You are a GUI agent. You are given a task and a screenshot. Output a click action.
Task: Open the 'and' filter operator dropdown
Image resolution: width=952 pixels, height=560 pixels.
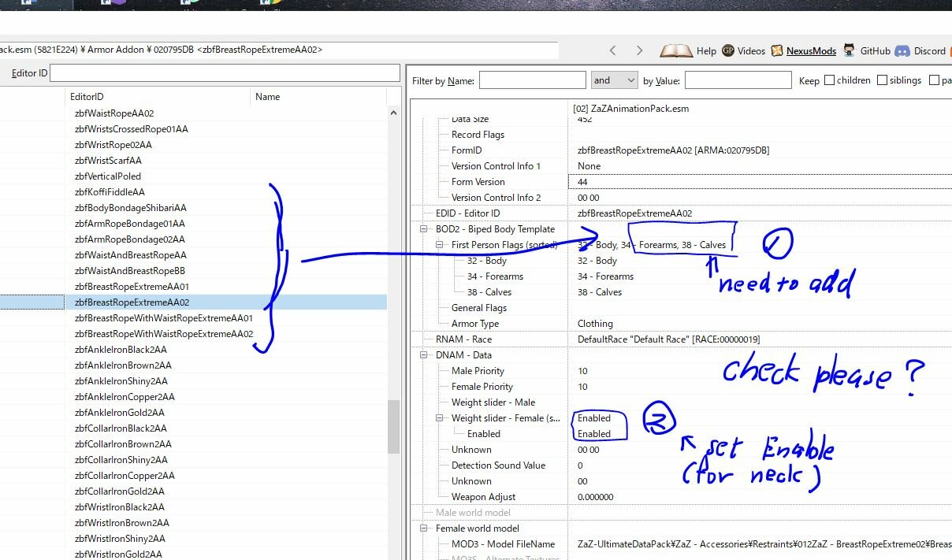pos(614,80)
